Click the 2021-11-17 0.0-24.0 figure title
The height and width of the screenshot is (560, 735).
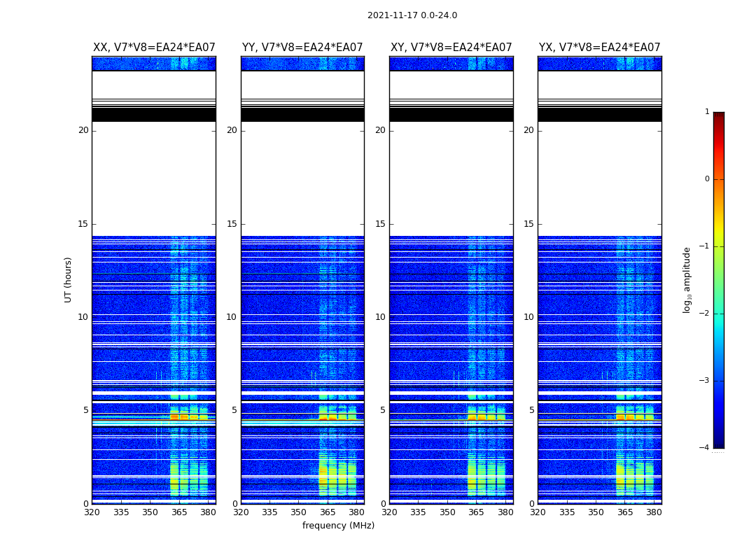coord(412,15)
